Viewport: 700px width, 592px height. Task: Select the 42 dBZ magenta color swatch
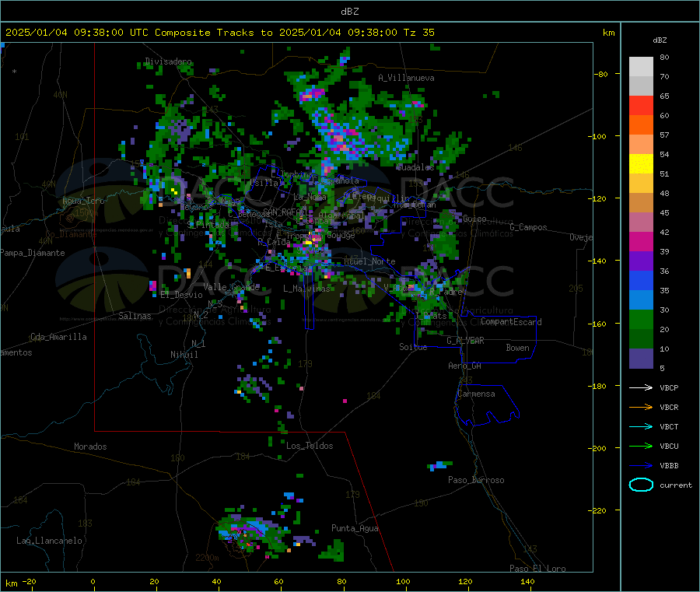641,241
